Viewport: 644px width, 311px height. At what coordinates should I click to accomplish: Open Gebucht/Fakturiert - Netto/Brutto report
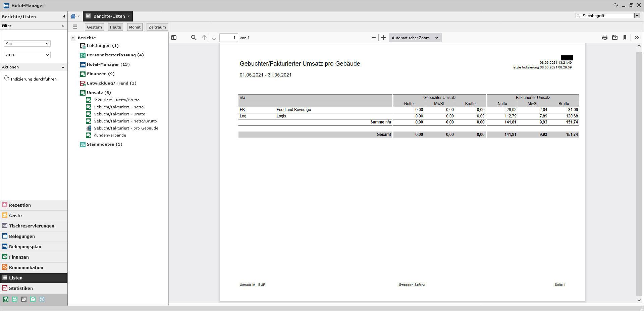(125, 121)
